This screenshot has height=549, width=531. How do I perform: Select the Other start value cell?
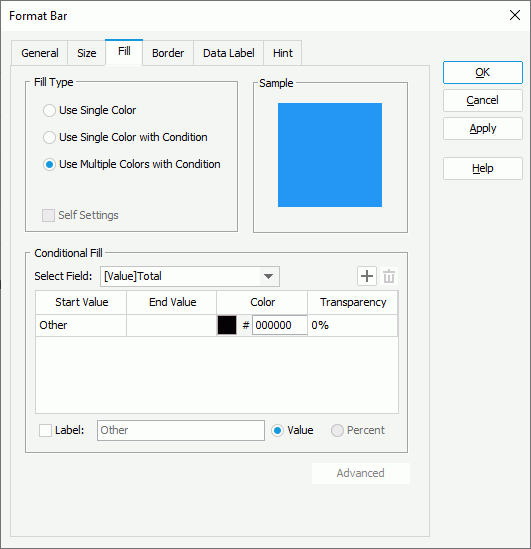click(81, 325)
